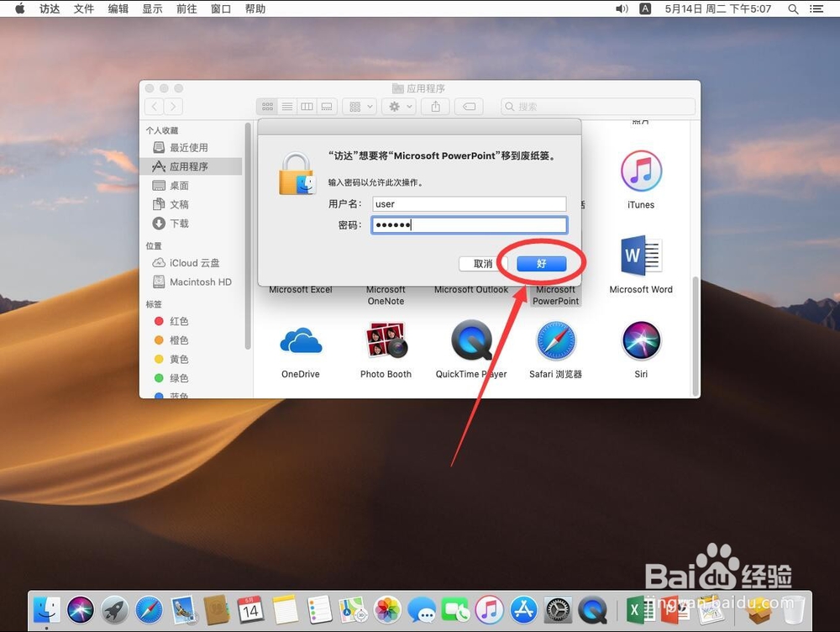Launch Siri from the Dock
The image size is (840, 632).
tap(81, 609)
